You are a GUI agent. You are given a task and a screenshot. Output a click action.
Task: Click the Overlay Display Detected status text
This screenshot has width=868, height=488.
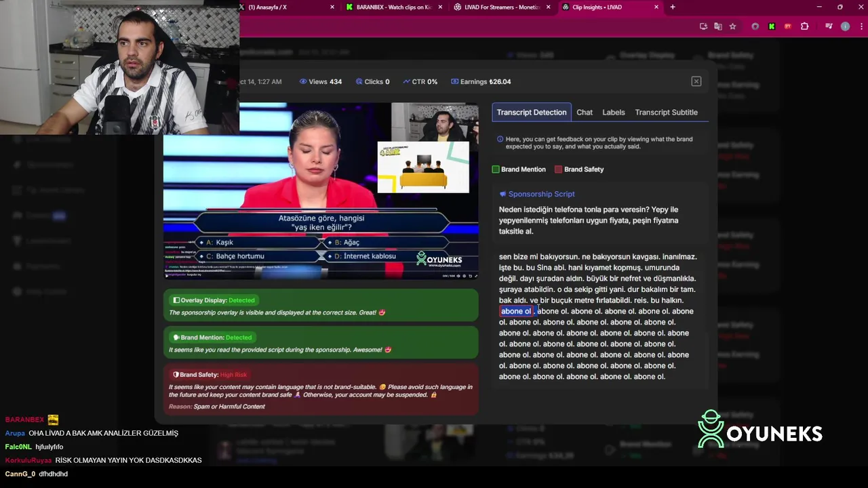tap(241, 300)
